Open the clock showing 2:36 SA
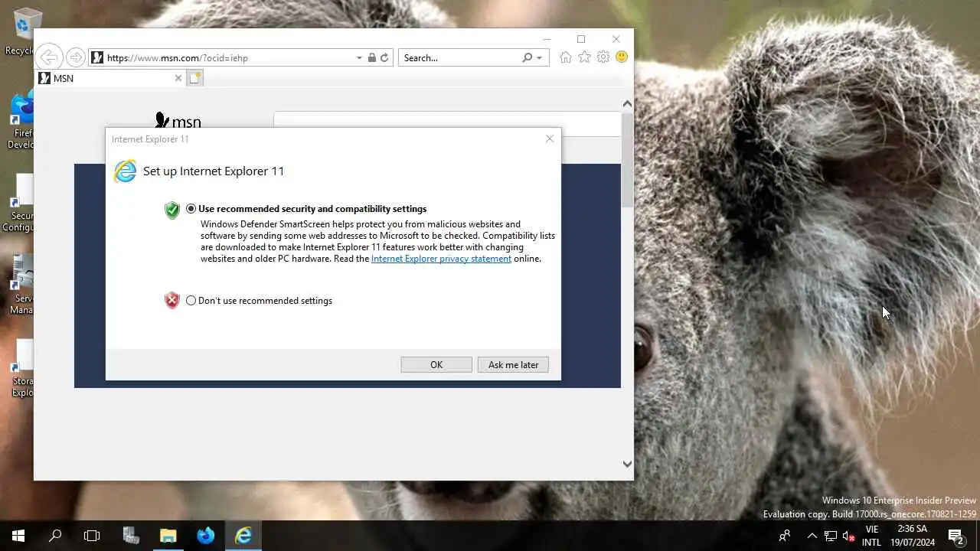 tap(912, 536)
